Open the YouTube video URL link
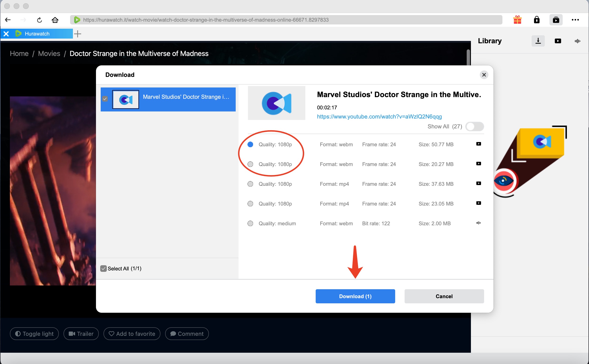Viewport: 589px width, 364px height. 379,117
